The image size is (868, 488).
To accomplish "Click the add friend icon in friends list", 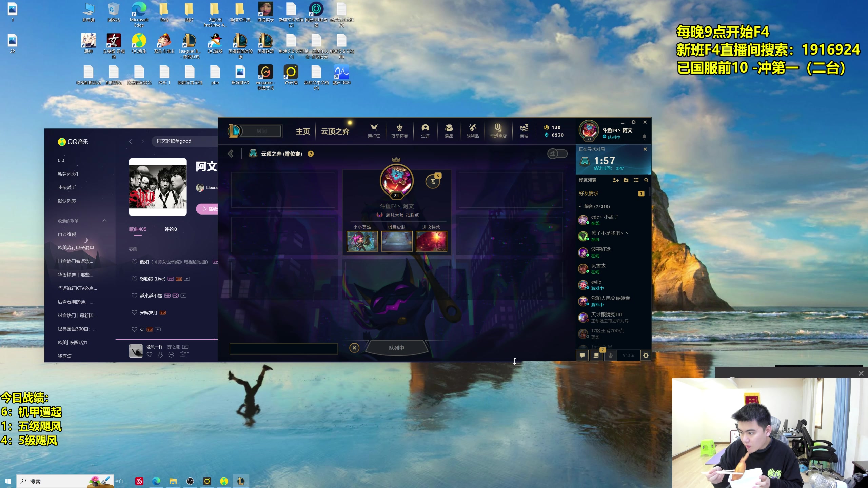I will point(616,180).
